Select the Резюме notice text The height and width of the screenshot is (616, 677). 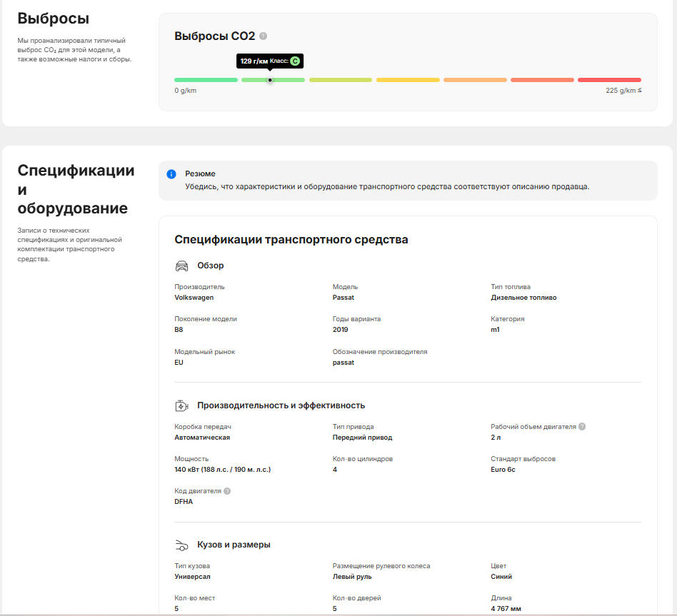[x=387, y=186]
